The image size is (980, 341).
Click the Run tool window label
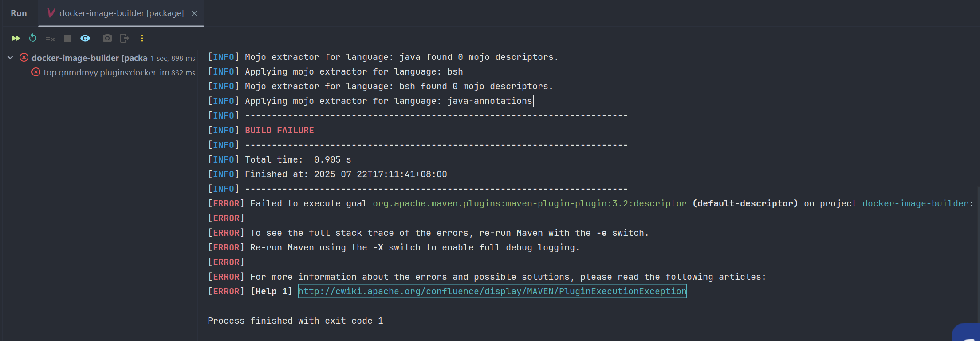19,13
